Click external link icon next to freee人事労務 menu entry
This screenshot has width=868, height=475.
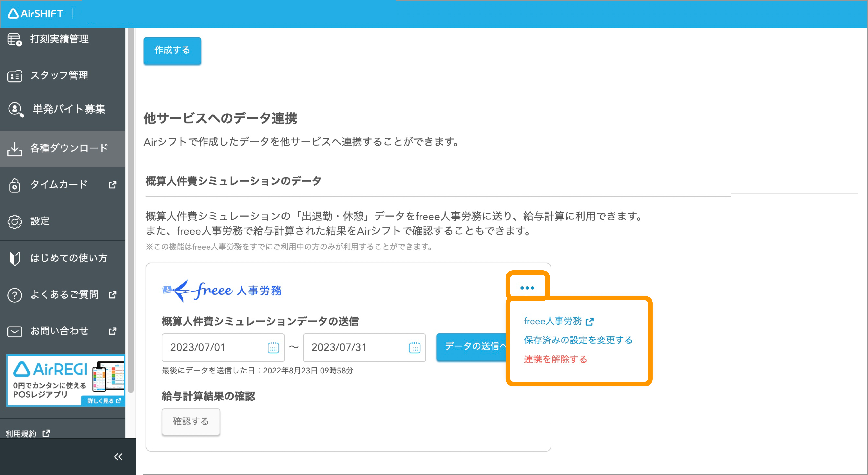click(x=589, y=322)
